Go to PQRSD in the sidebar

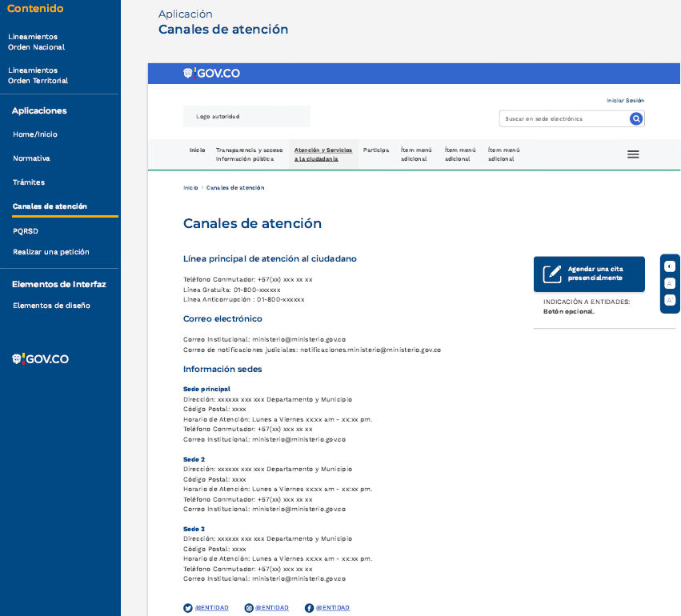pos(25,230)
